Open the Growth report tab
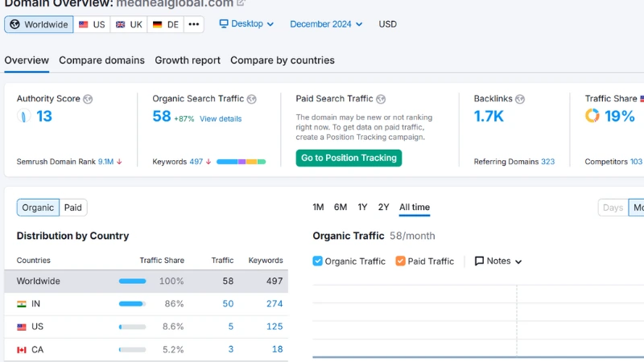 (188, 60)
